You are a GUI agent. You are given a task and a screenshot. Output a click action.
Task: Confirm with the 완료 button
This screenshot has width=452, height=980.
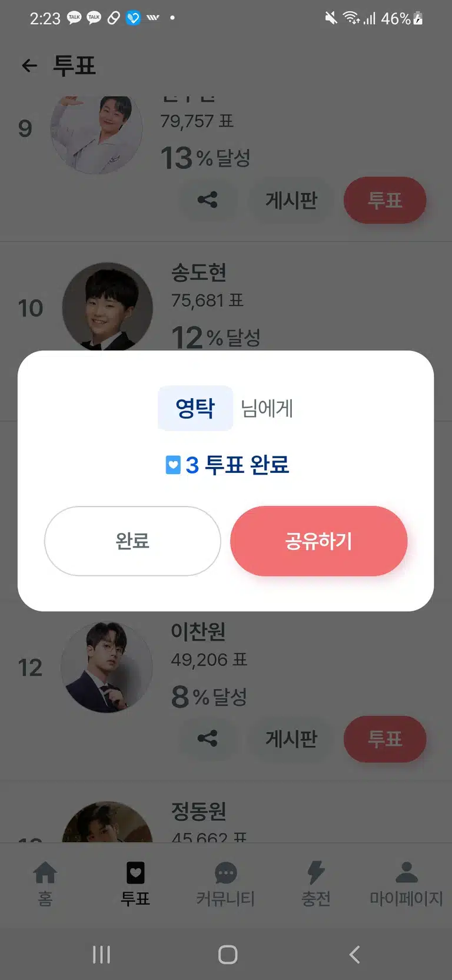pyautogui.click(x=132, y=541)
